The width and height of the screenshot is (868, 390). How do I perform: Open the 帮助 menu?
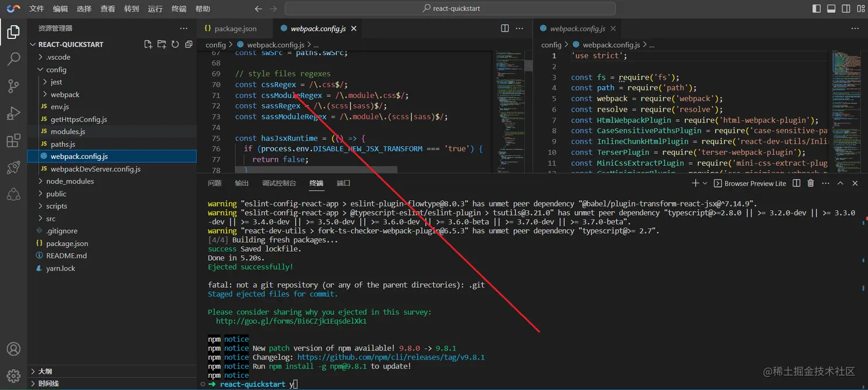[203, 9]
